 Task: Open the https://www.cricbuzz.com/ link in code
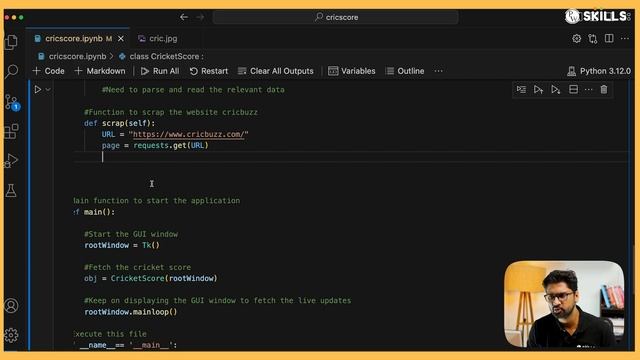189,134
